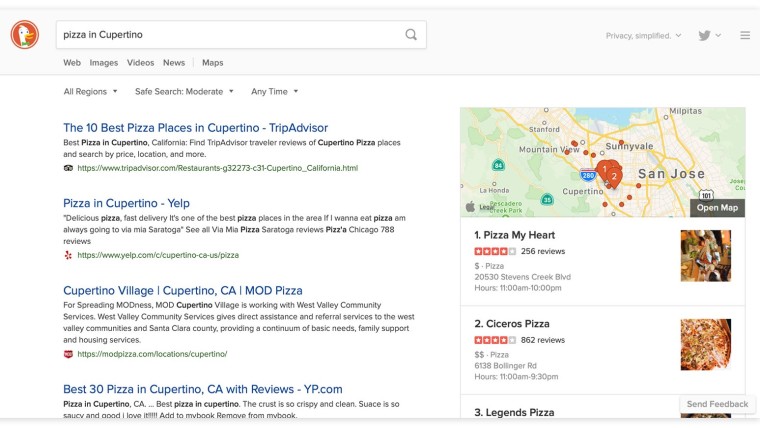
Task: Click the Cupertino label on map
Action: coord(583,191)
